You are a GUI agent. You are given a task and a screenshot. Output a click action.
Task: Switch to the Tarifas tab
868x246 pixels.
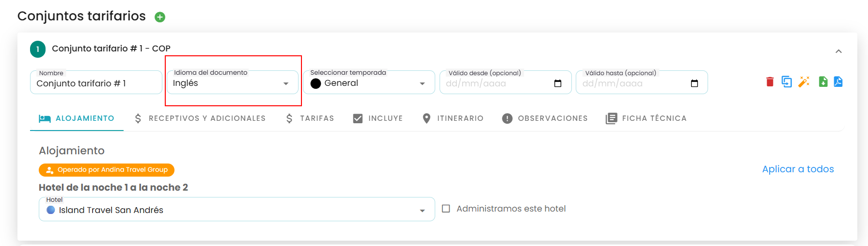coord(310,118)
